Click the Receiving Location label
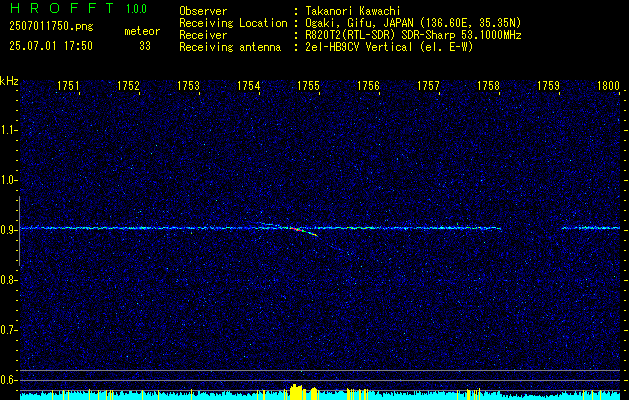This screenshot has width=629, height=400. pyautogui.click(x=233, y=23)
